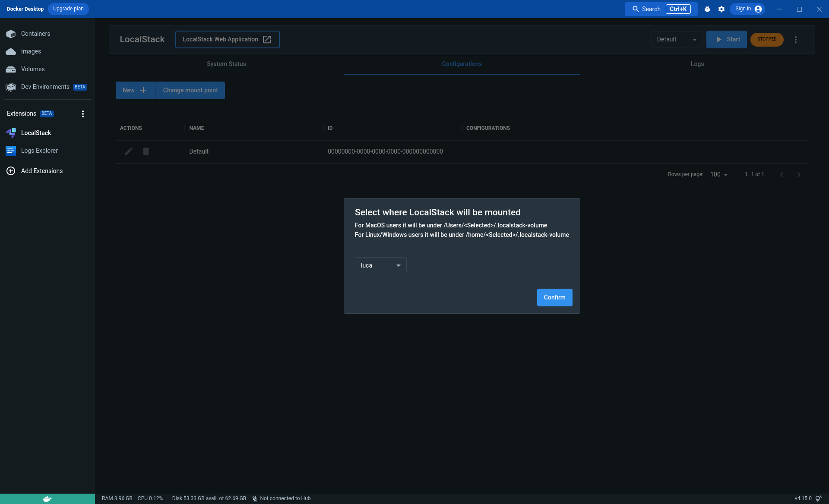Open the Extensions three-dot menu

(83, 114)
